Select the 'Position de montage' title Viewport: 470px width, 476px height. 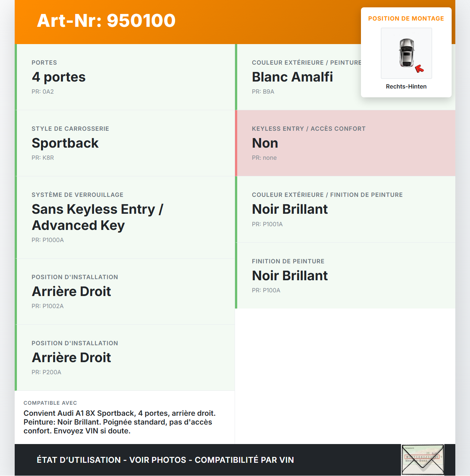(406, 18)
